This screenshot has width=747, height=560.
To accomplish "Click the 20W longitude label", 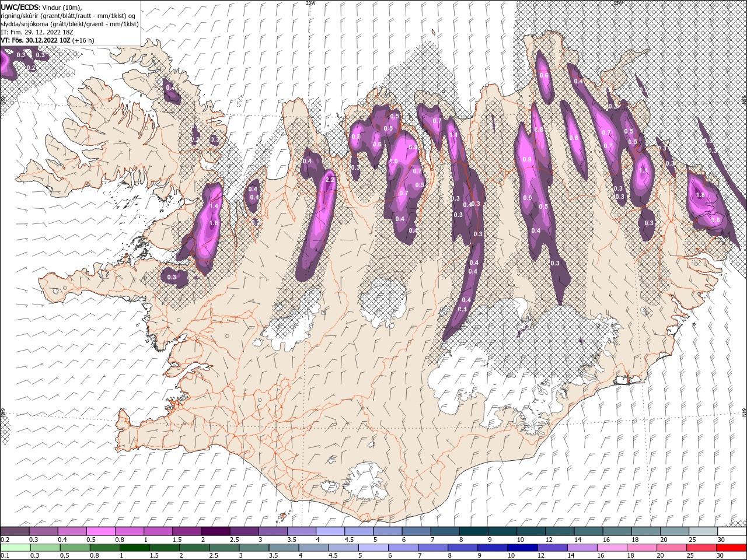I will [x=310, y=3].
